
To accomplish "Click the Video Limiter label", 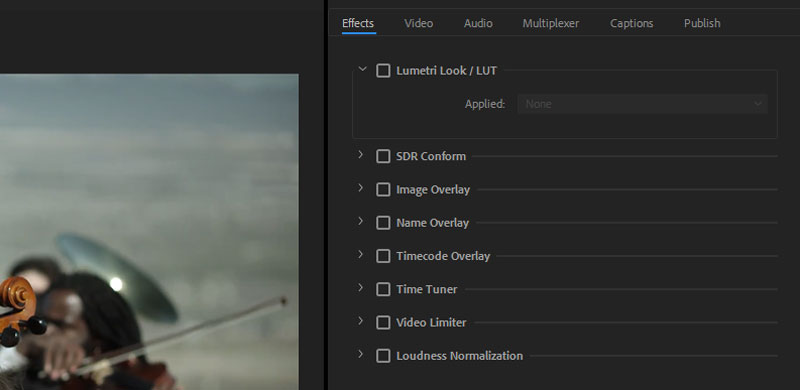I will click(x=431, y=323).
